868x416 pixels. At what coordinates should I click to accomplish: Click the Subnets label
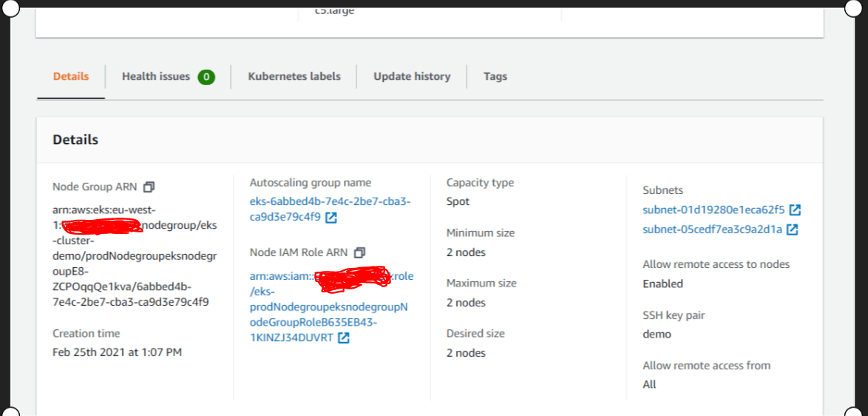coord(662,190)
